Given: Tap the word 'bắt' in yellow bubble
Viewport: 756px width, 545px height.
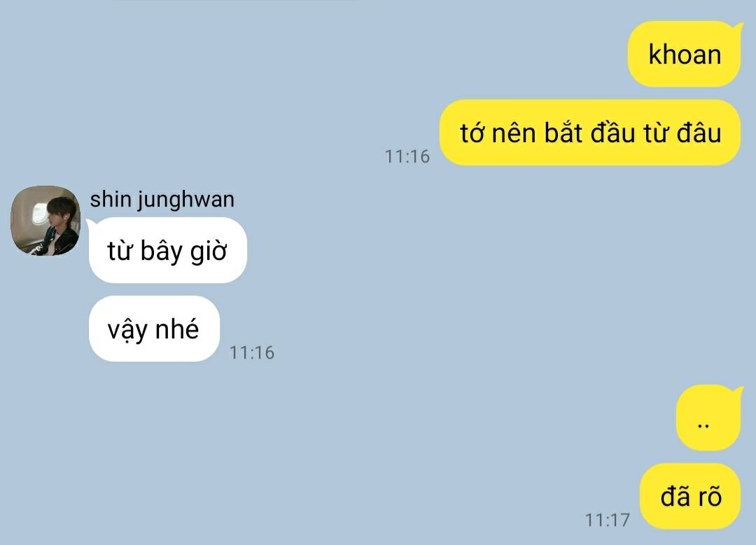Looking at the screenshot, I should point(563,132).
